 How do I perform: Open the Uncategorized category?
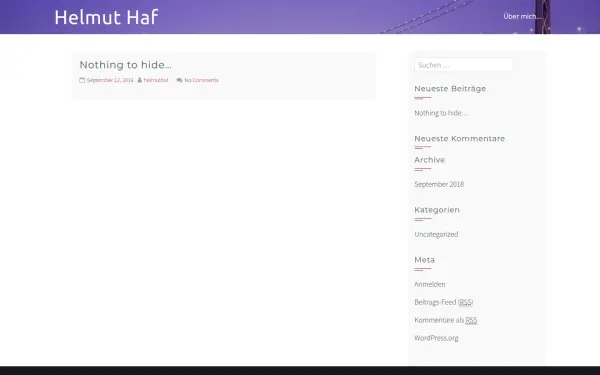pyautogui.click(x=436, y=234)
